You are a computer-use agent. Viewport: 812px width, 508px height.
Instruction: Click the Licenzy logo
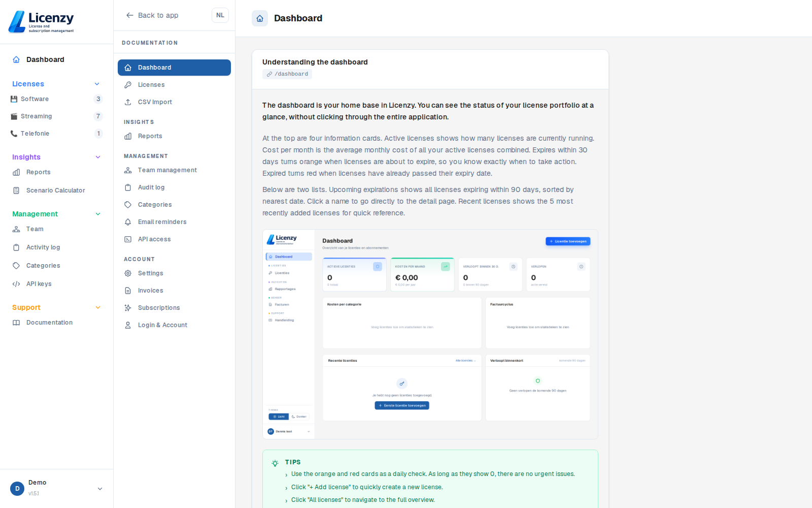coord(41,22)
